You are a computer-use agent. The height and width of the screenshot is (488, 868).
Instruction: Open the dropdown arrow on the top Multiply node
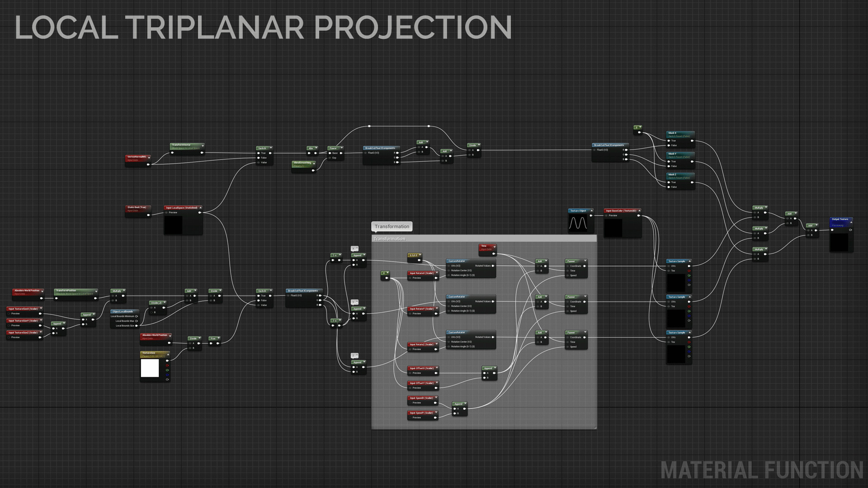766,207
